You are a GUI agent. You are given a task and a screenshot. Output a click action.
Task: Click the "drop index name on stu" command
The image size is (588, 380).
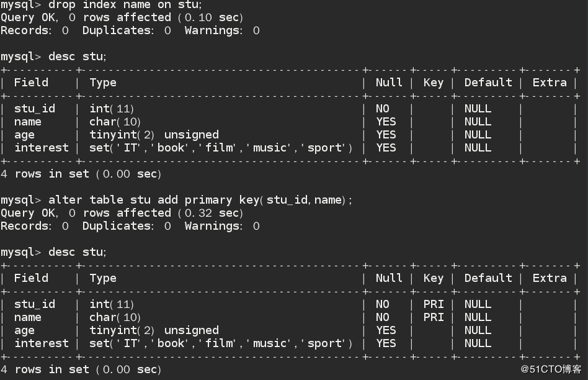point(125,5)
